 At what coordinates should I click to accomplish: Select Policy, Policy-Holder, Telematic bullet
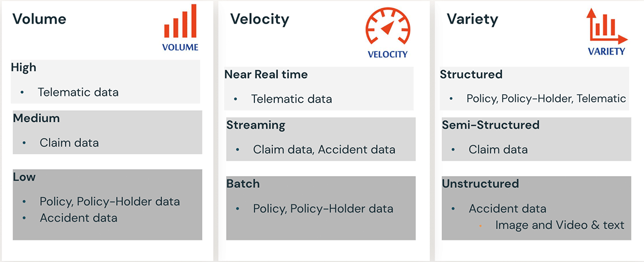coord(546,99)
